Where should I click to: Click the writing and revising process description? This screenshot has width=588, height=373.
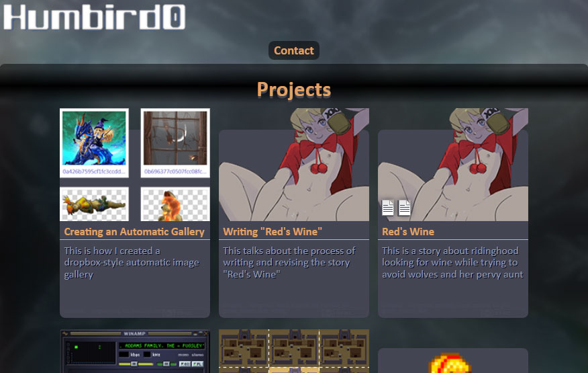[289, 263]
